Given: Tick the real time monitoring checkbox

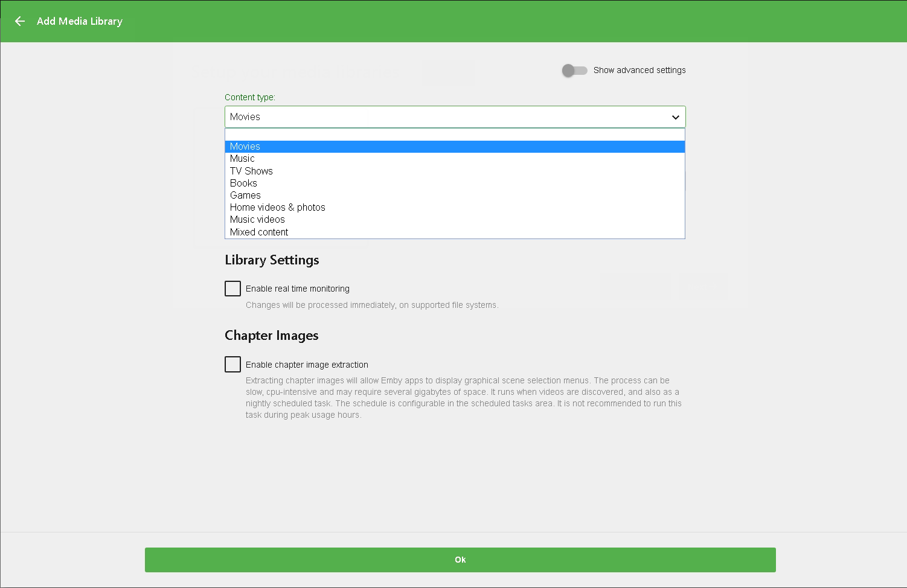Looking at the screenshot, I should [232, 289].
